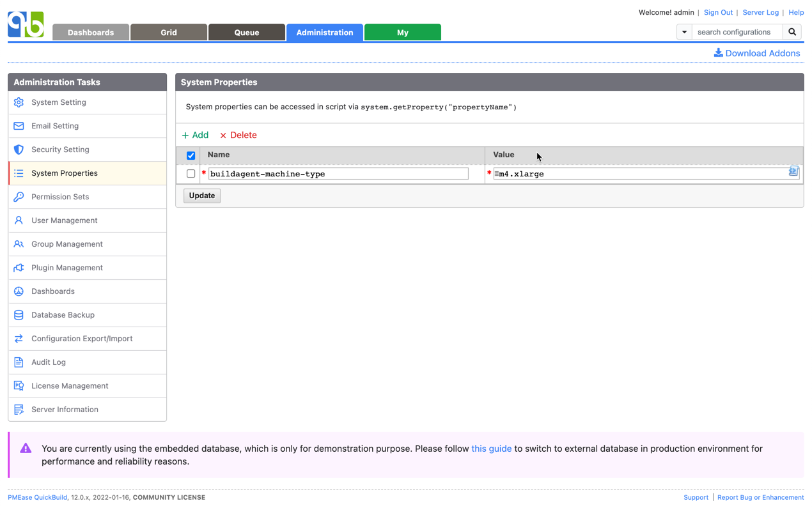Switch to the Queue tab
The image size is (812, 517).
pos(247,33)
